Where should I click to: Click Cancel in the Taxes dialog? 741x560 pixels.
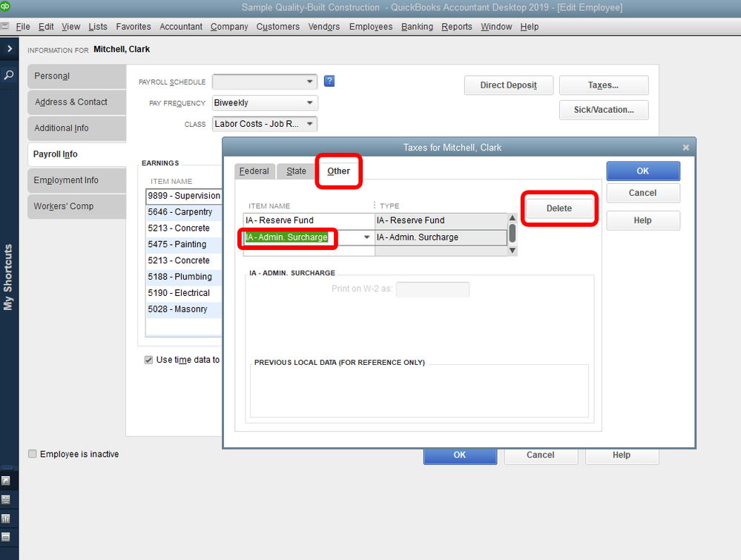[x=642, y=193]
